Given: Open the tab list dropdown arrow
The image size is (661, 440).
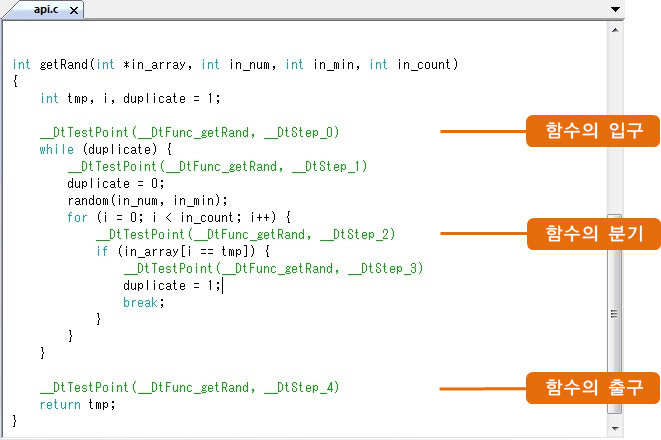Looking at the screenshot, I should click(x=615, y=9).
